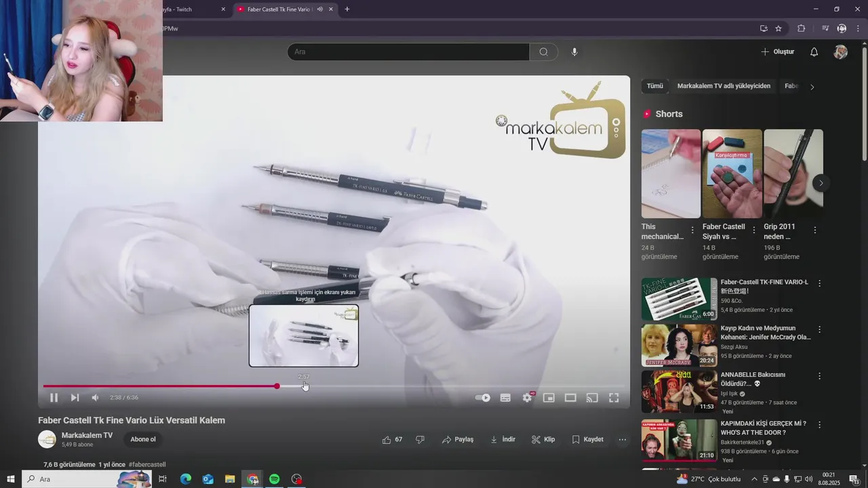The width and height of the screenshot is (868, 488).
Task: Open more actions menu below the video
Action: (623, 439)
